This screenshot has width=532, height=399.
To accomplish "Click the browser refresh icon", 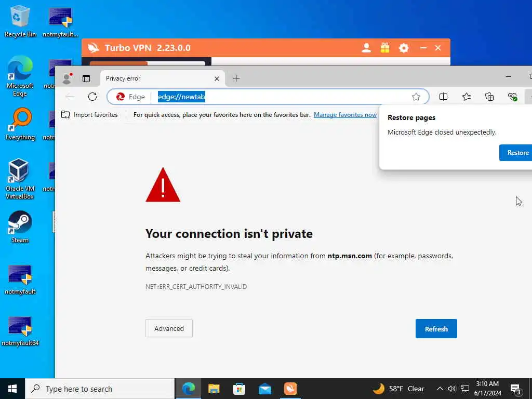I will coord(92,97).
